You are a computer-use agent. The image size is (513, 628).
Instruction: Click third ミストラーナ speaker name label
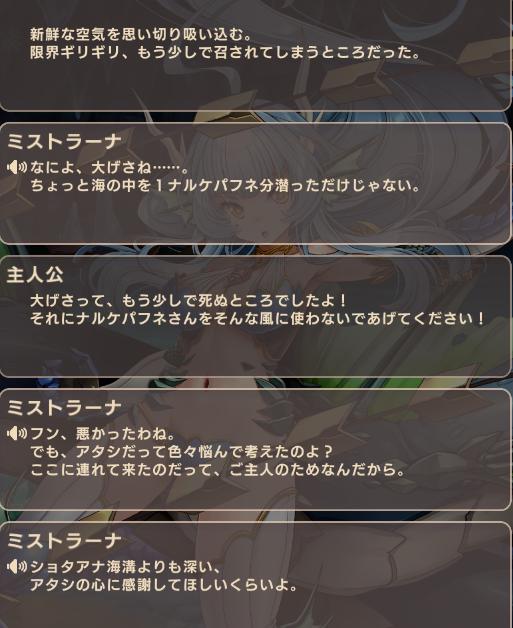pyautogui.click(x=64, y=541)
